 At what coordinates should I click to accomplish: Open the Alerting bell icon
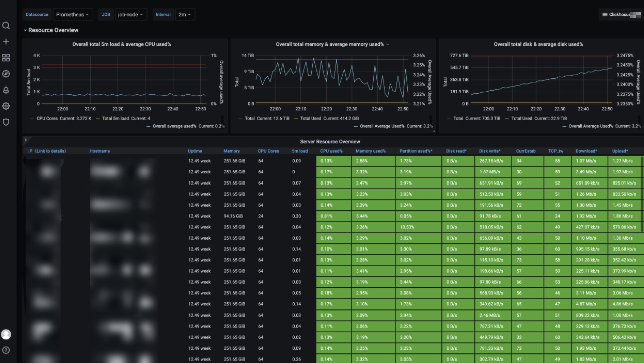click(6, 90)
